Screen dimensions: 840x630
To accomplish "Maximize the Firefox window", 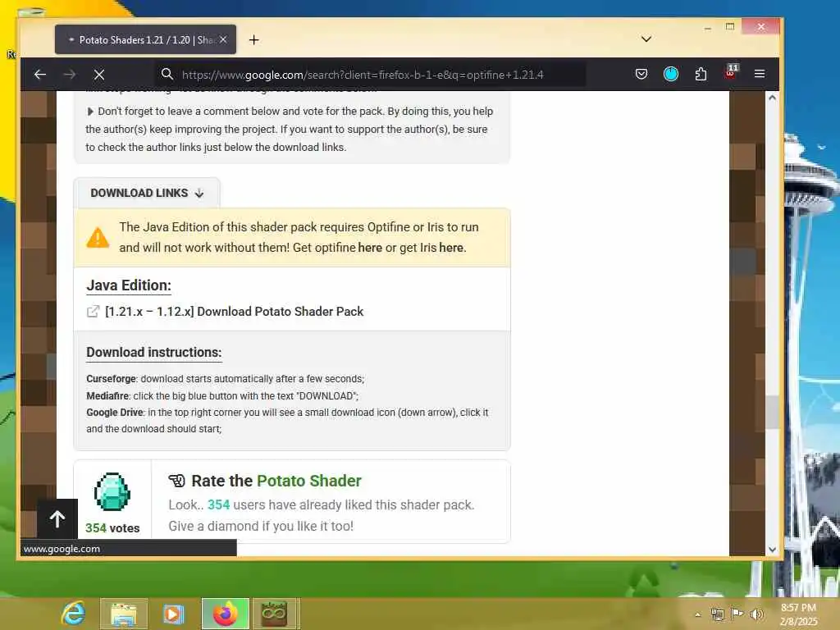I will tap(729, 26).
